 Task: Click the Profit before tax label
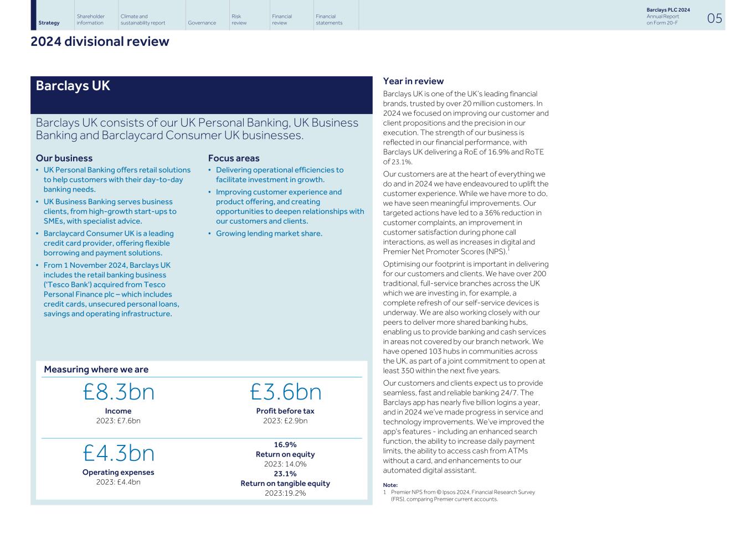[x=285, y=411]
